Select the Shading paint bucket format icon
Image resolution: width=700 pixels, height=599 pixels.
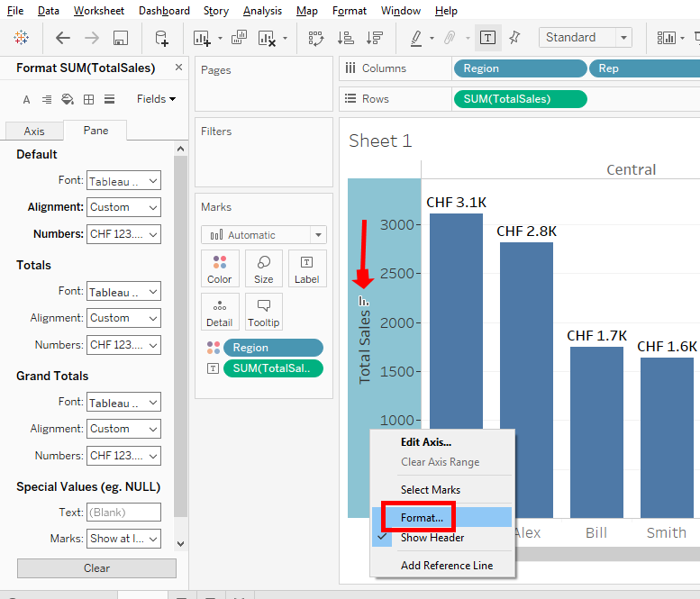pyautogui.click(x=68, y=99)
